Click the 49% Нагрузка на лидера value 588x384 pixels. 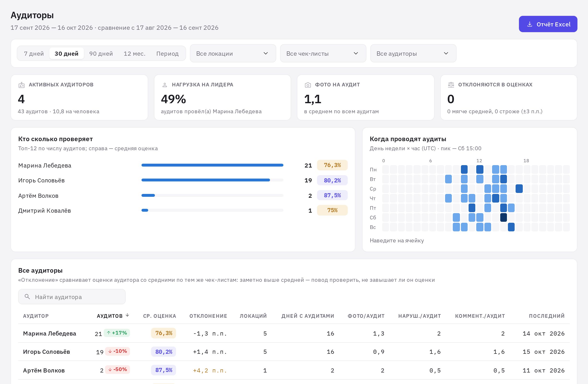point(173,99)
